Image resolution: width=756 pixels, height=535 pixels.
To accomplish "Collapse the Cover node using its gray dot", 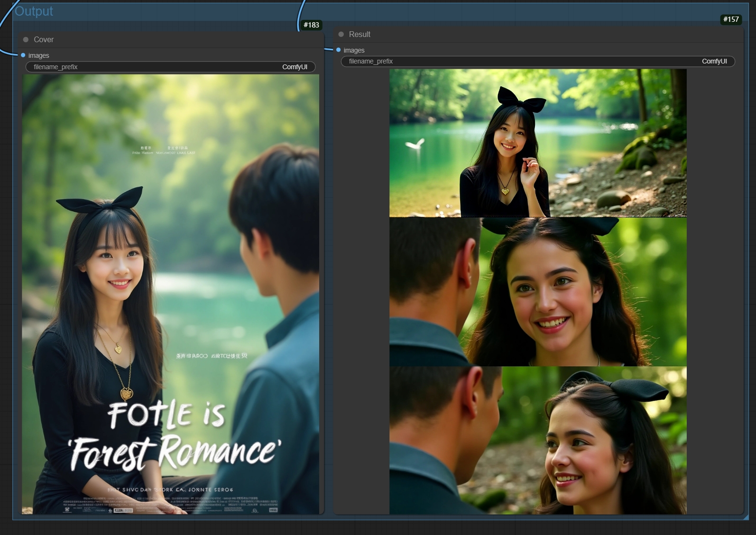I will click(x=26, y=40).
